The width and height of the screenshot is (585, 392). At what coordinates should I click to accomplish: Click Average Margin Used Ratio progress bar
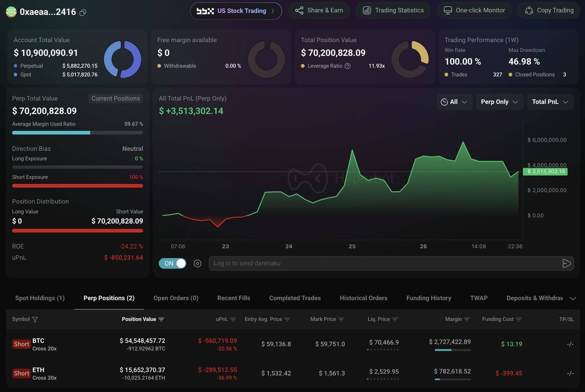[78, 133]
